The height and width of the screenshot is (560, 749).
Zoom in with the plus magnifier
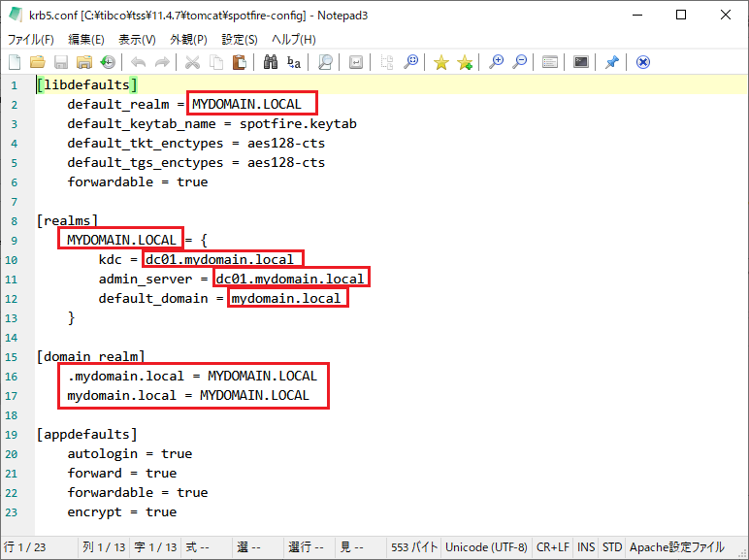point(496,62)
